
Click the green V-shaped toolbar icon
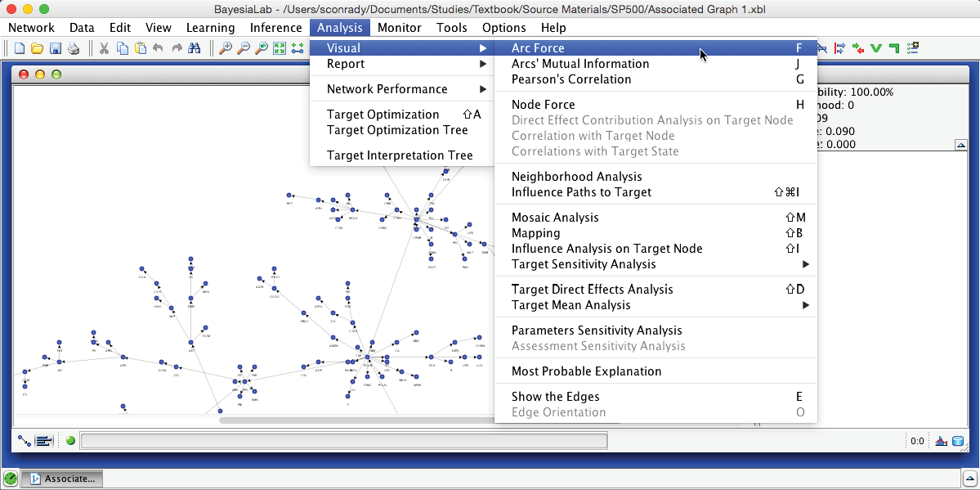point(876,48)
